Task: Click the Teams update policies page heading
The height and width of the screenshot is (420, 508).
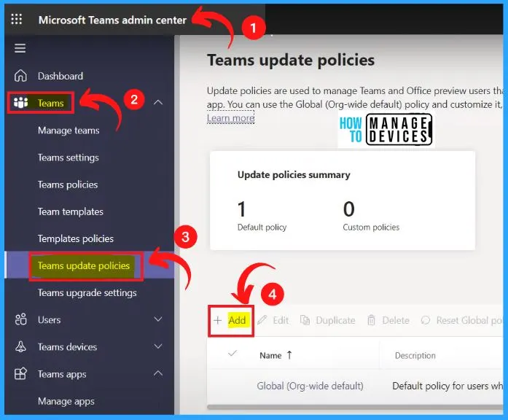Action: click(x=291, y=61)
